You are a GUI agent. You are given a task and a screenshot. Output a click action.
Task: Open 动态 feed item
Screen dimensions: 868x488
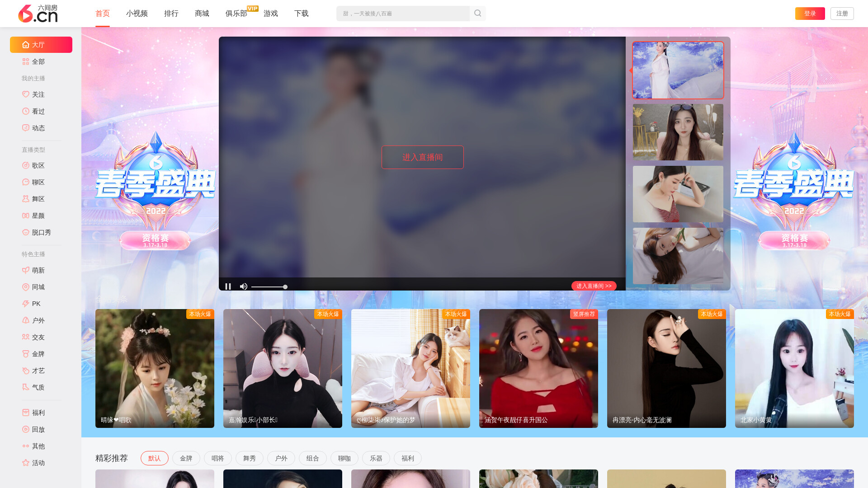(41, 128)
